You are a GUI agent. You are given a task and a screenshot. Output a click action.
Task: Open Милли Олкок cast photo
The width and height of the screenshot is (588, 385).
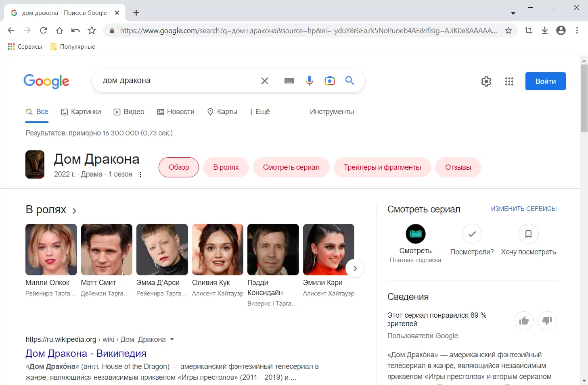coord(51,250)
